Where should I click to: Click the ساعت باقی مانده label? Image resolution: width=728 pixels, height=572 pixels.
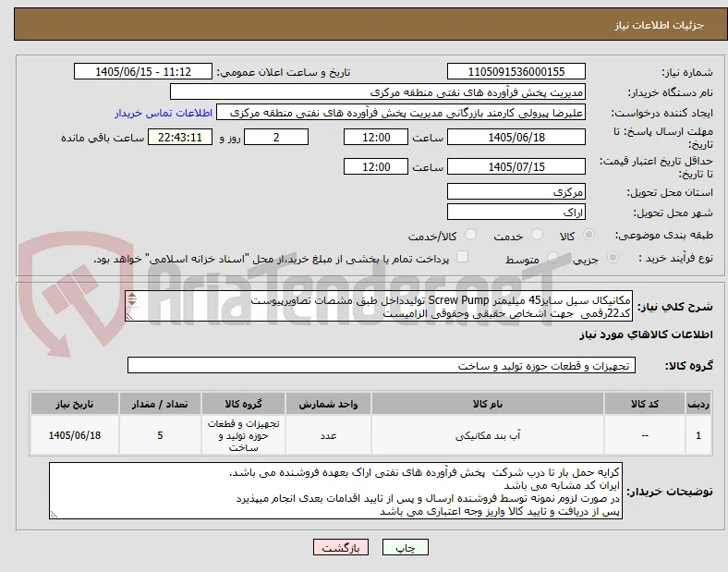click(103, 138)
